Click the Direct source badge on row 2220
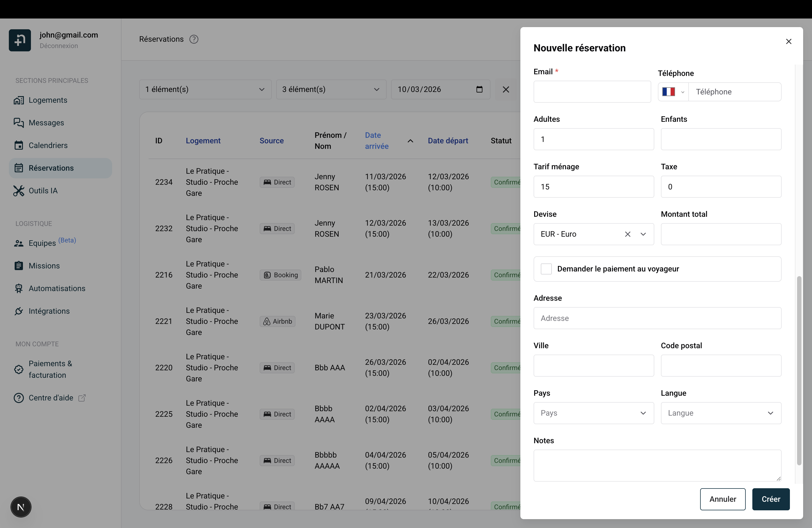The height and width of the screenshot is (528, 812). point(277,368)
